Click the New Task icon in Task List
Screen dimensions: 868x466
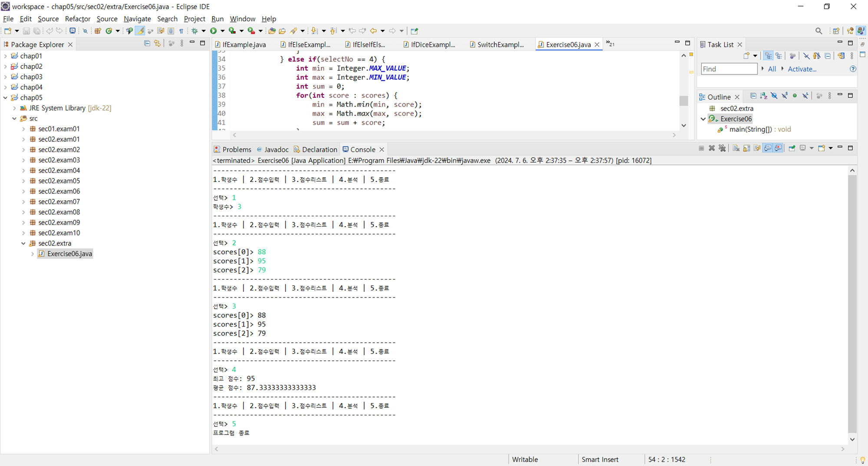(746, 56)
